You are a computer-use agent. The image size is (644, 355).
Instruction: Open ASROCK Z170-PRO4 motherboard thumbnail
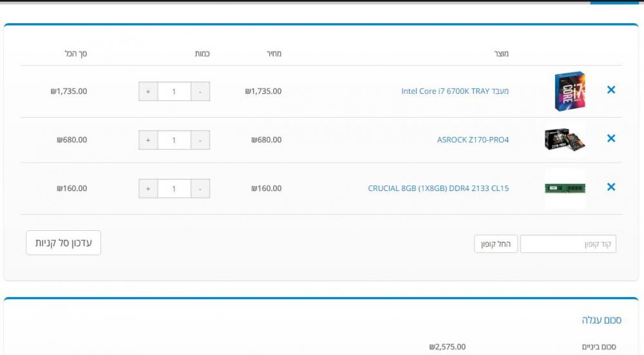click(x=565, y=140)
